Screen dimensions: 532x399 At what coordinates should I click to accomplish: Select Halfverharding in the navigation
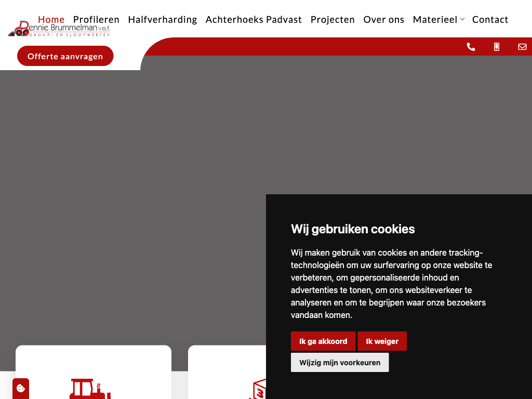pyautogui.click(x=163, y=19)
